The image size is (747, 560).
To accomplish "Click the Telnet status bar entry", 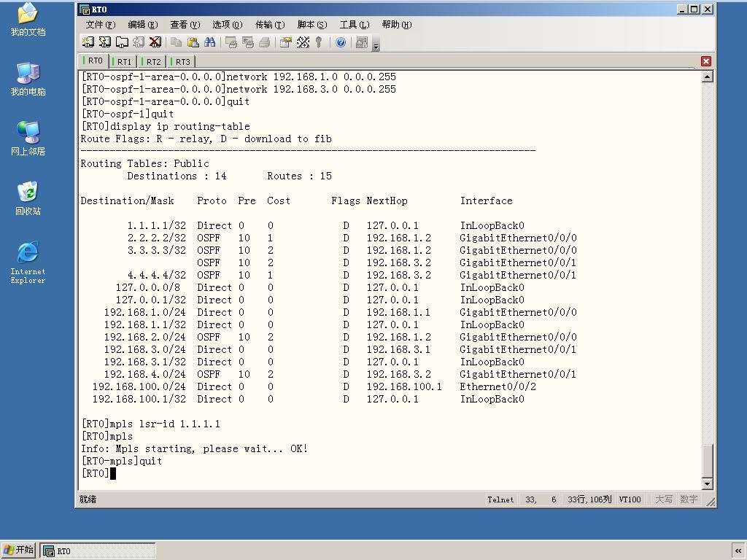I will point(500,499).
